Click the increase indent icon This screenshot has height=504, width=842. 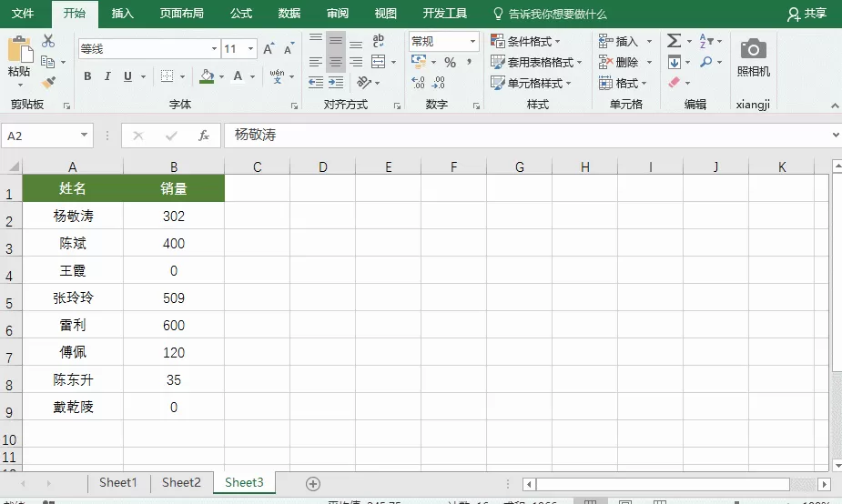[336, 82]
